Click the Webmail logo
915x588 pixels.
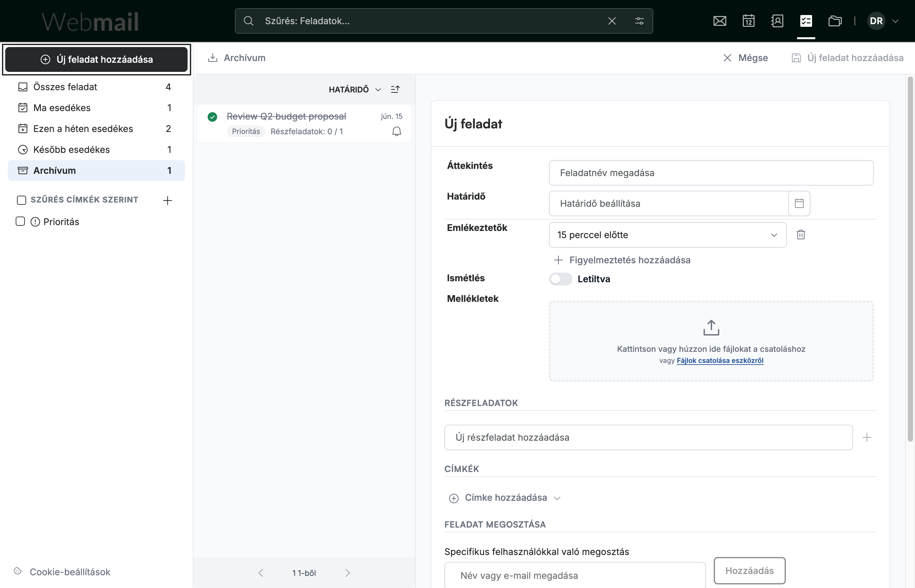coord(90,21)
